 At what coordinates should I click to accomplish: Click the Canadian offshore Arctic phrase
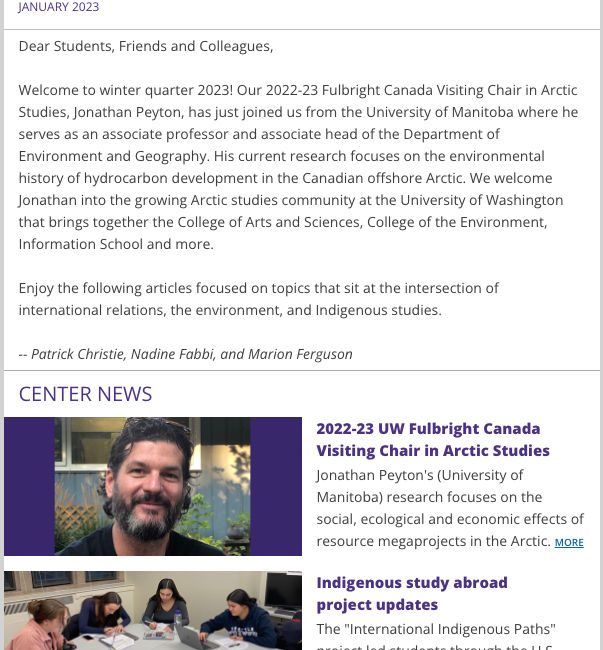[382, 178]
